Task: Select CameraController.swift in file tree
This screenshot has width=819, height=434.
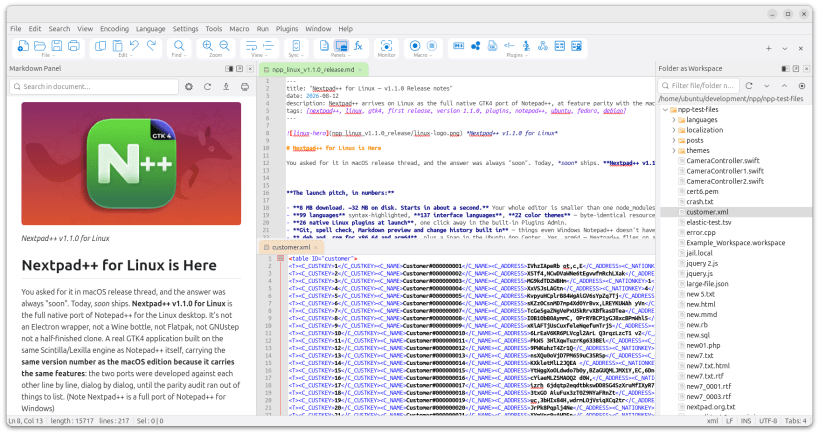Action: click(723, 161)
